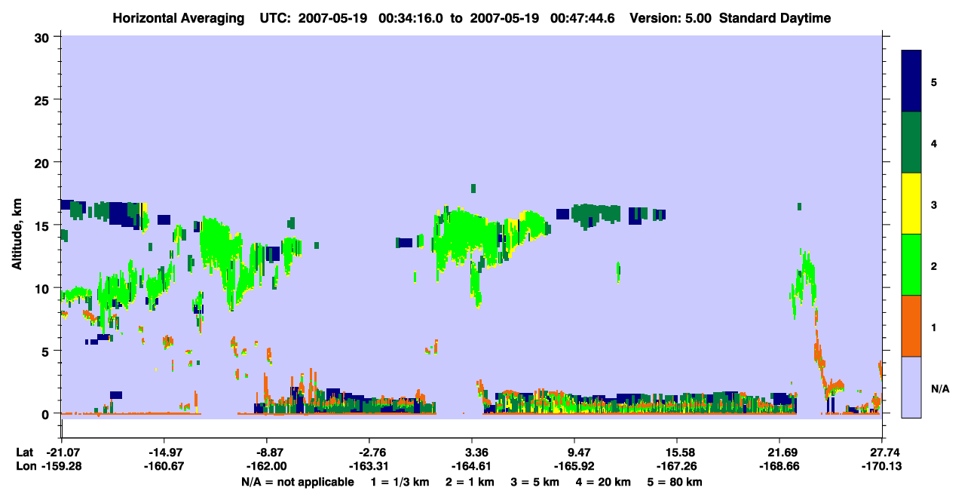Screen dimensions: 980x503
Task: Click longitude value -162.00
Action: click(266, 467)
